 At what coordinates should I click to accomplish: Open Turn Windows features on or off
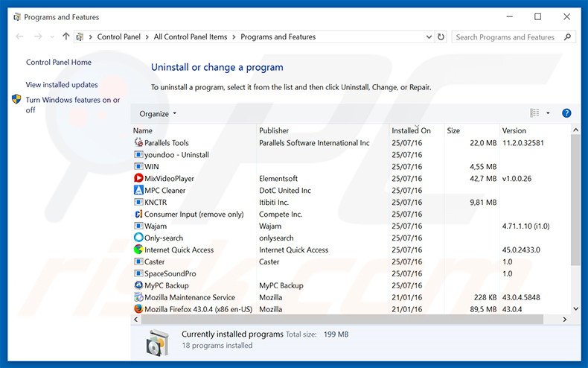click(x=73, y=105)
